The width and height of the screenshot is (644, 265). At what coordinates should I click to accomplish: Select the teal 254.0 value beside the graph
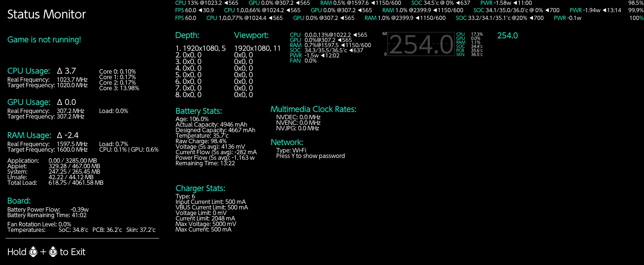507,35
